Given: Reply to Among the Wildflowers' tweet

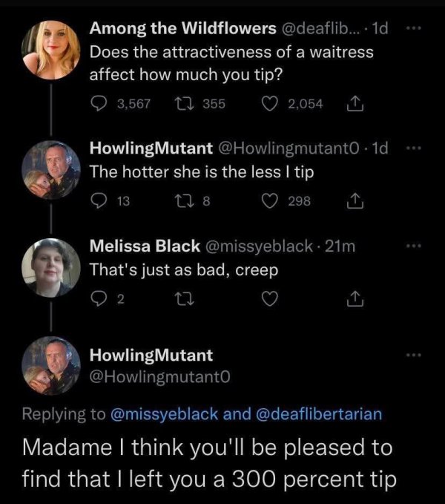Looking at the screenshot, I should 100,104.
